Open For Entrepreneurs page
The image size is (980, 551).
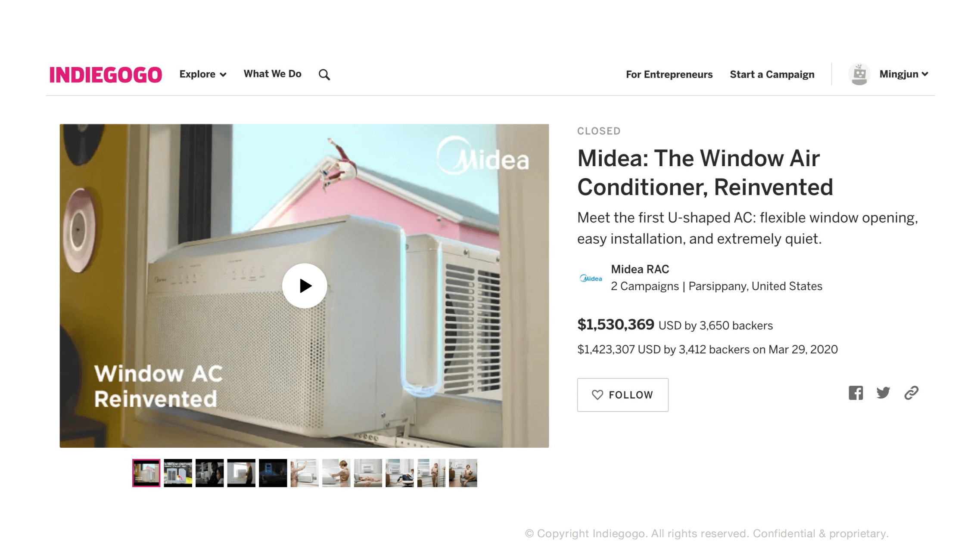click(x=669, y=74)
